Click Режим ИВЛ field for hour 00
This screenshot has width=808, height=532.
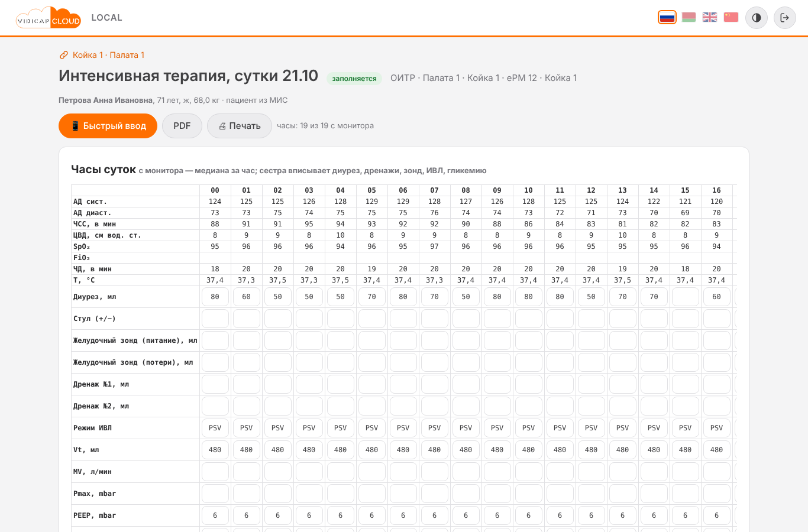pos(215,428)
